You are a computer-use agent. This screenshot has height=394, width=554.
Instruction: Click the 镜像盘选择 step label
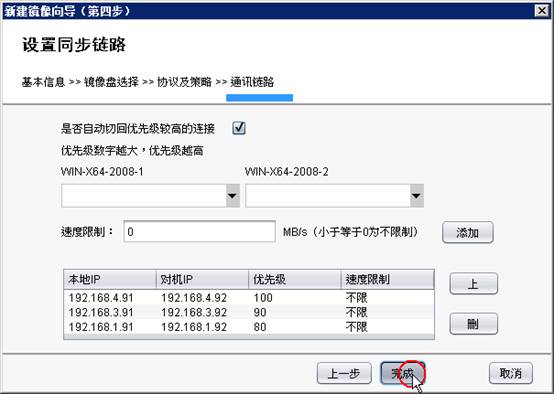(x=111, y=82)
